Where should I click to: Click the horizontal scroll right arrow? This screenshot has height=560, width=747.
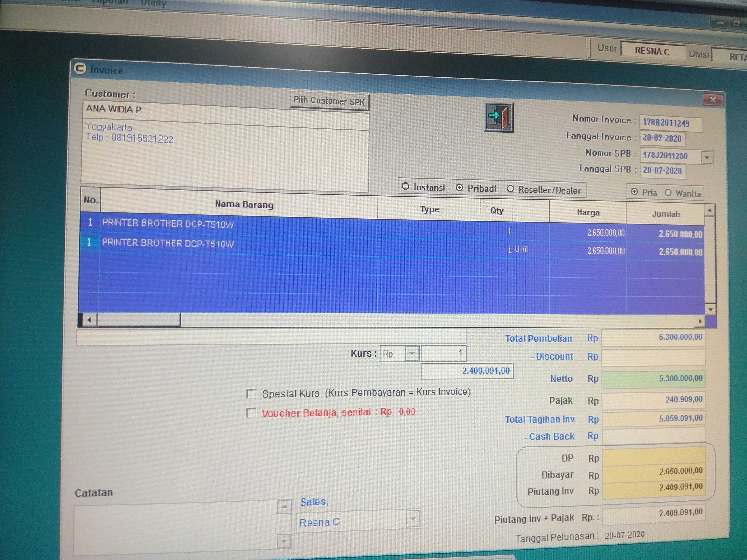click(700, 321)
